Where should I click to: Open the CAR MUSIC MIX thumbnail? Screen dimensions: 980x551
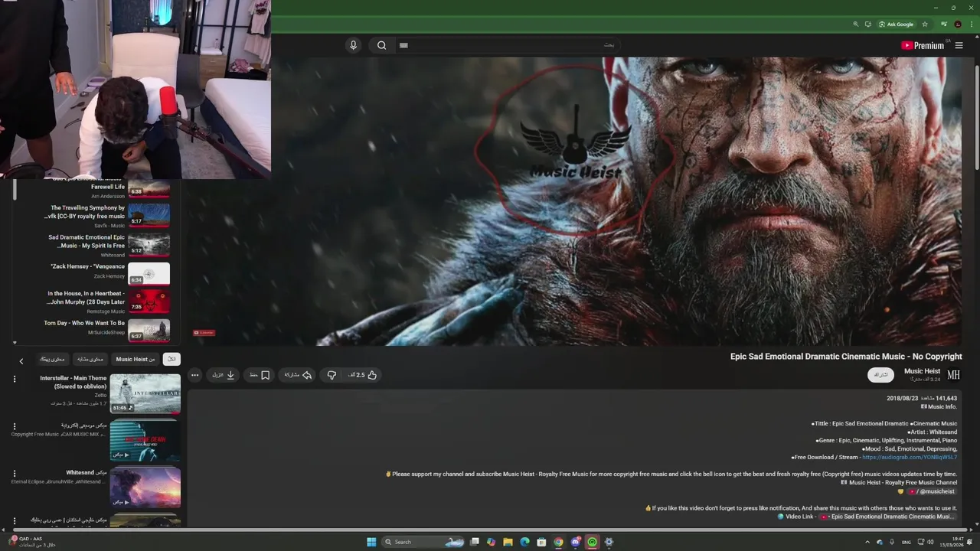pos(145,441)
